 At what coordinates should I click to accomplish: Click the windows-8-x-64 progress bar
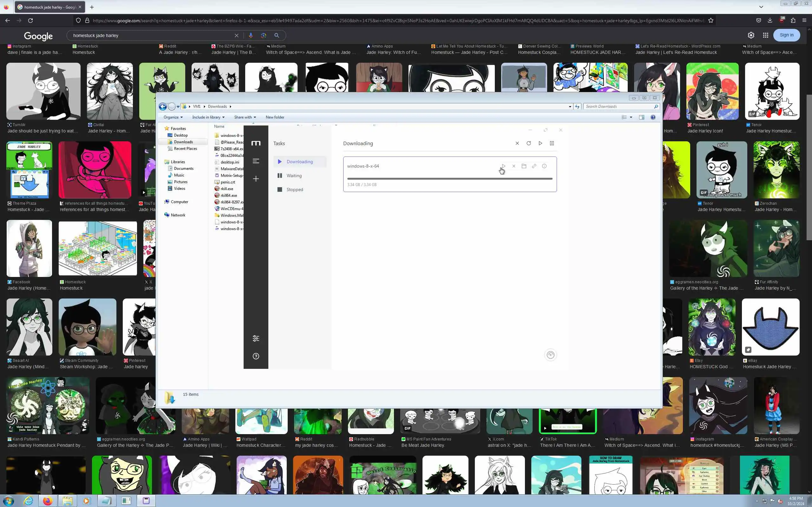click(450, 179)
